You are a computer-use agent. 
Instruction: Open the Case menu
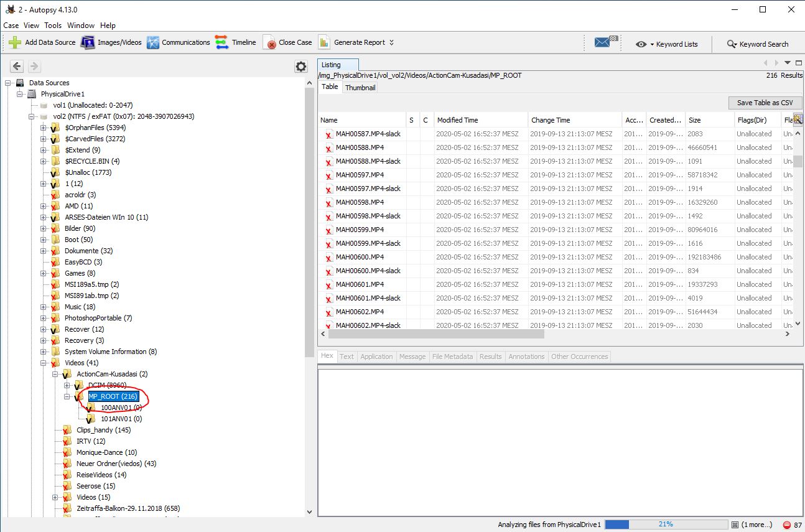11,26
